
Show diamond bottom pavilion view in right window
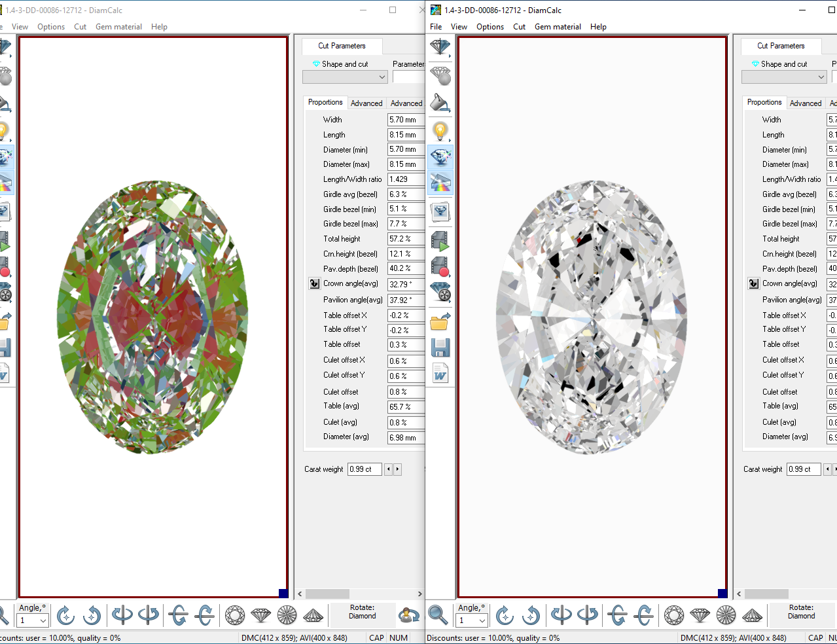pos(726,615)
